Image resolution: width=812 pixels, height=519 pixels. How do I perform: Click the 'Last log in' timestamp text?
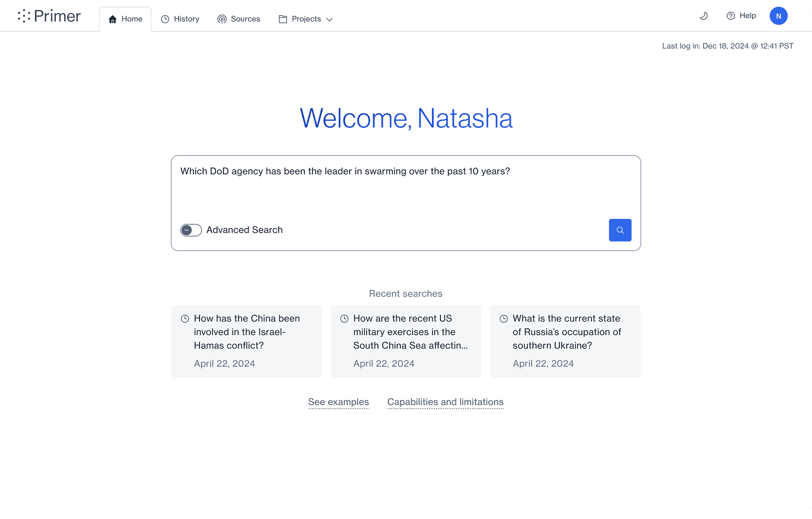tap(728, 46)
